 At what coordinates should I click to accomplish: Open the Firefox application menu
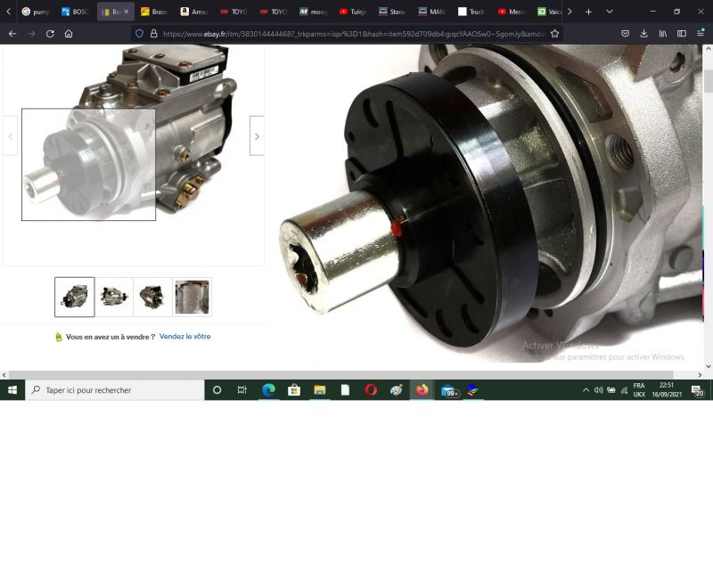701,33
